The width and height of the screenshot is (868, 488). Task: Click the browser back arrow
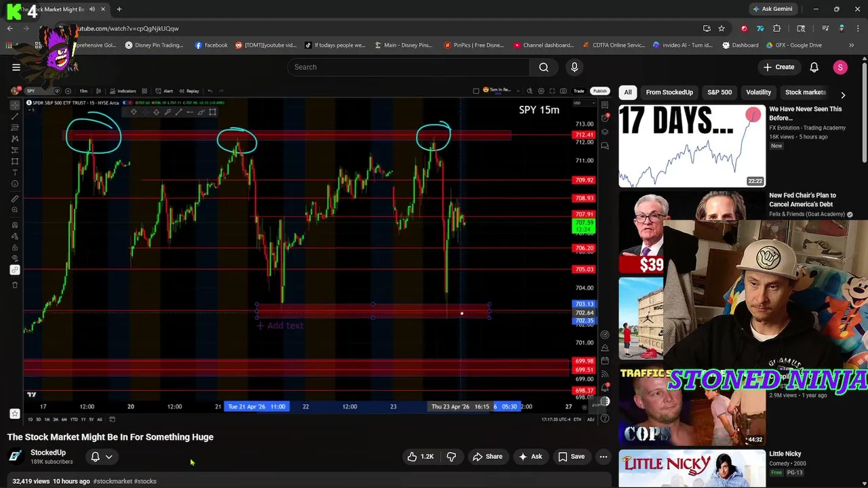9,28
